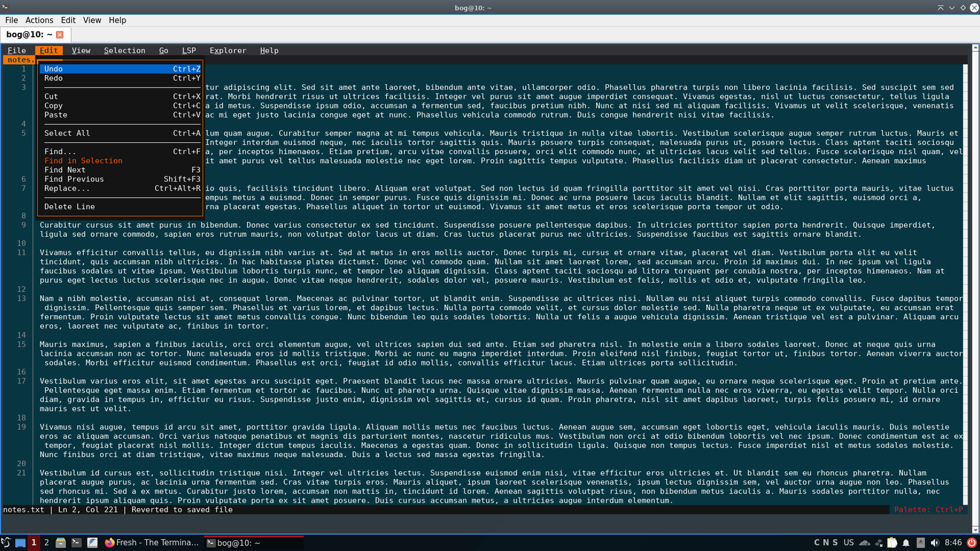Open the volume speaker tray icon
Screen dimensions: 980x551
click(x=935, y=543)
